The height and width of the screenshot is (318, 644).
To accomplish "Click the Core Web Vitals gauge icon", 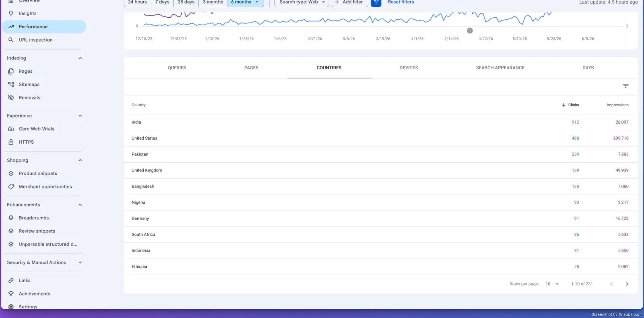I will click(x=11, y=129).
